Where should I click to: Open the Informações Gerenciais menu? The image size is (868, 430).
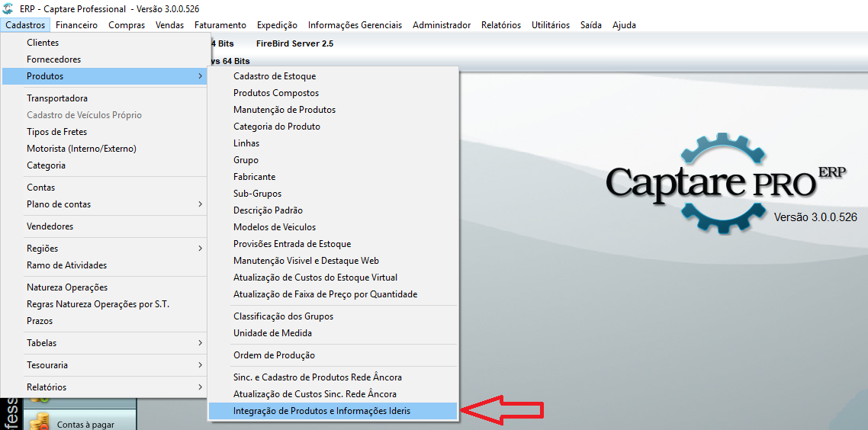(x=355, y=25)
